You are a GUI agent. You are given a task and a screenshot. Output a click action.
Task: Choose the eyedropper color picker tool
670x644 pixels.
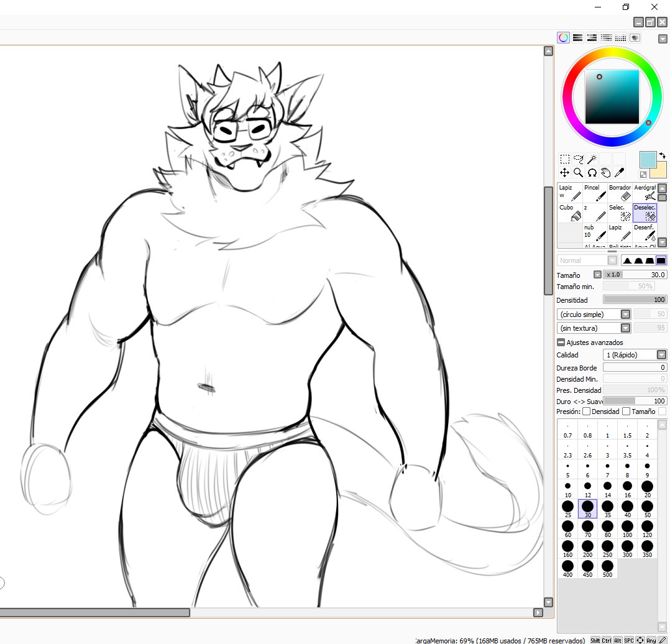[x=618, y=173]
